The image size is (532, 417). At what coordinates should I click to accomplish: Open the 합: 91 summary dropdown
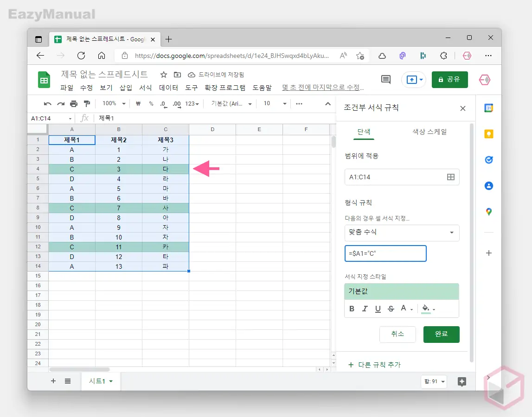tap(434, 381)
